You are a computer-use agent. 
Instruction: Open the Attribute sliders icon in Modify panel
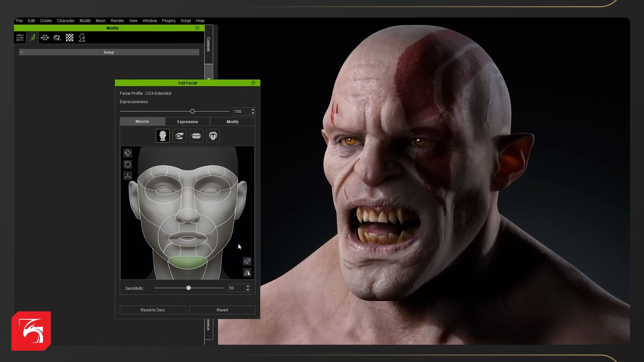tap(20, 38)
